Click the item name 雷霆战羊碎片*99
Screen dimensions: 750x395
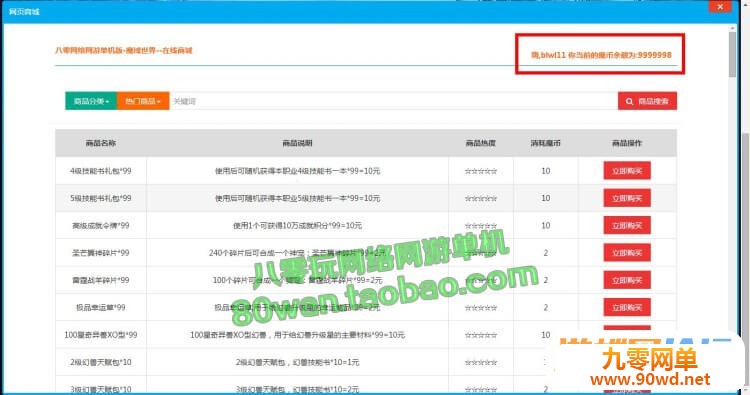(100, 280)
